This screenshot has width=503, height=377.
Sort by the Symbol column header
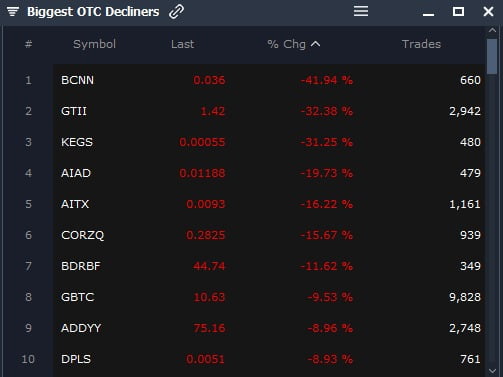[94, 44]
